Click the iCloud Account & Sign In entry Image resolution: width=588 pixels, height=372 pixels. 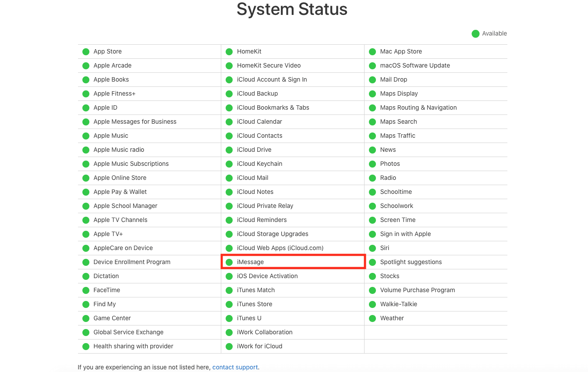pyautogui.click(x=272, y=79)
